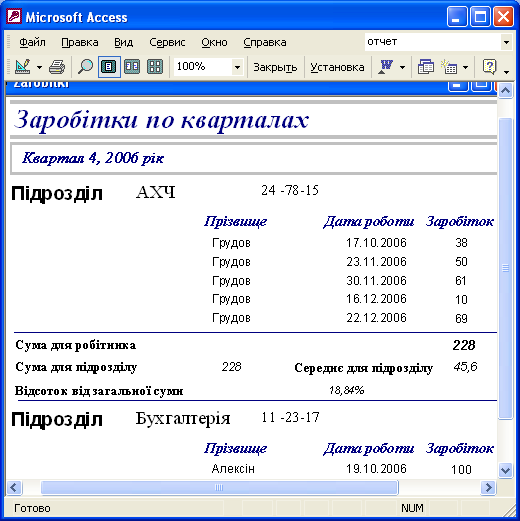Click the Квартал 4, 2006 рік heading

click(93, 158)
